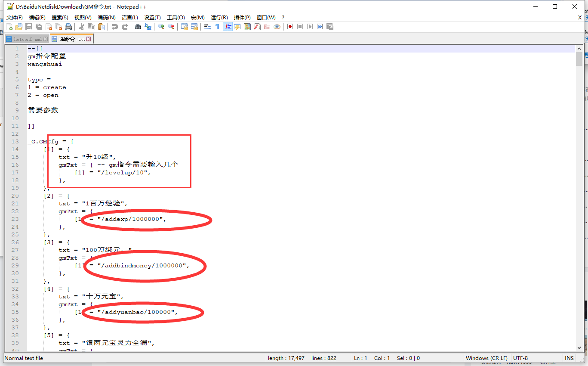Open the Folder as Workspace icon
588x366 pixels.
click(x=267, y=27)
